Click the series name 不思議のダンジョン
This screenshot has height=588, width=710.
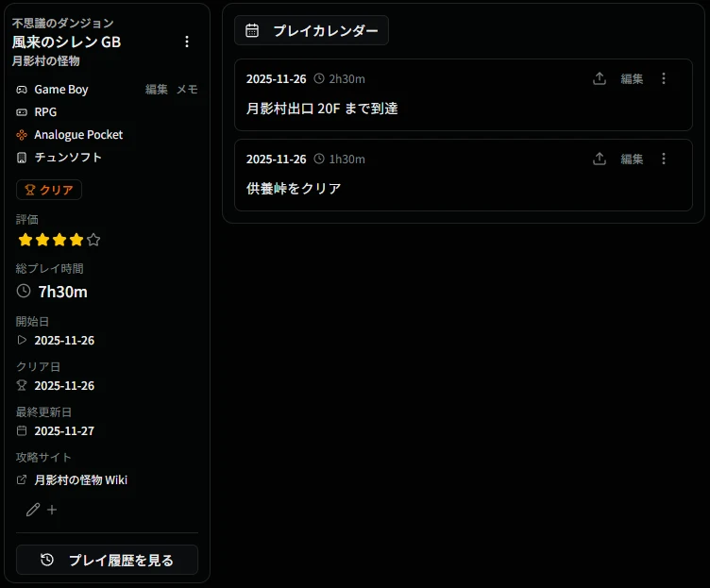point(63,23)
